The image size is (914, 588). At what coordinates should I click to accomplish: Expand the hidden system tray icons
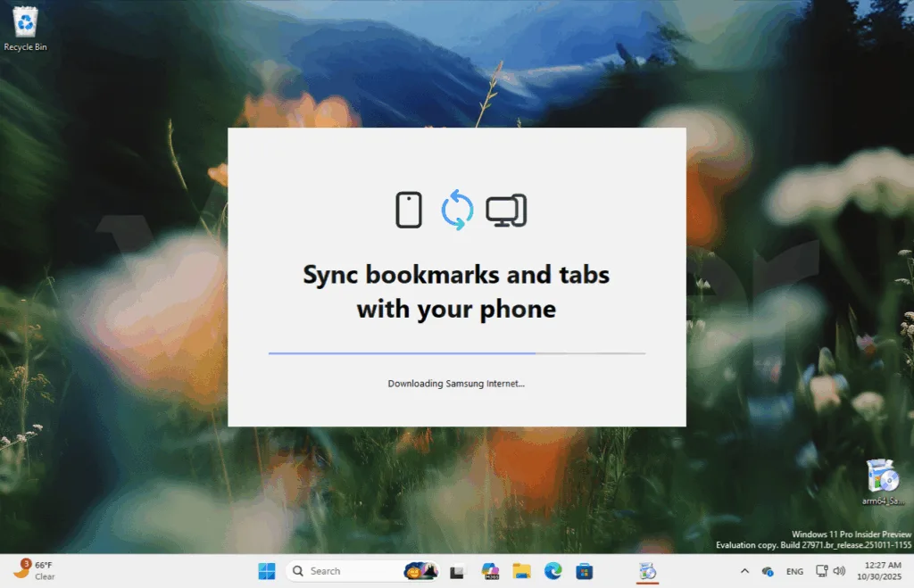tap(744, 571)
